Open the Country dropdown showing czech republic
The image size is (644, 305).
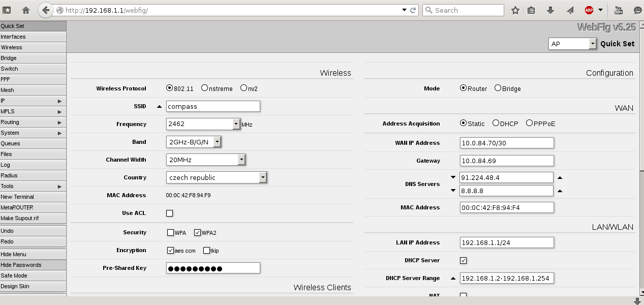pos(262,177)
